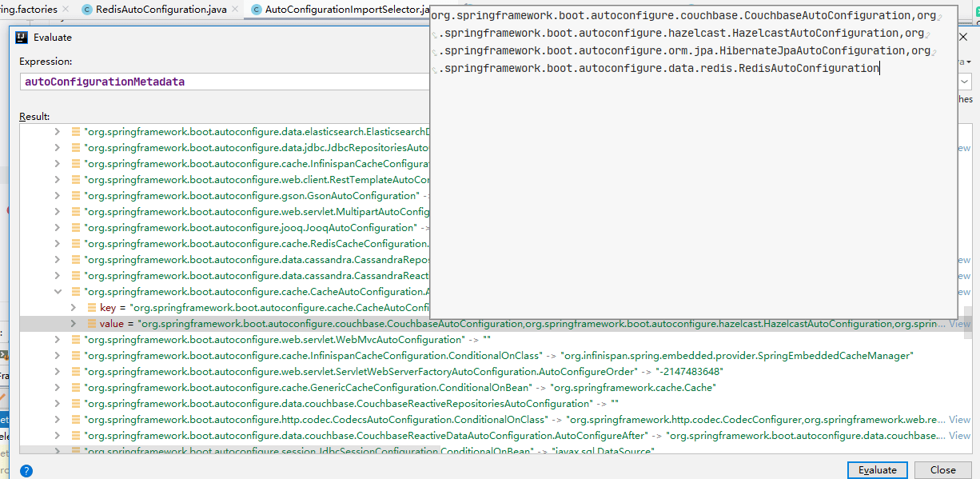Click RedisAutoConfiguration.java class file icon
The image size is (980, 479).
click(x=86, y=10)
